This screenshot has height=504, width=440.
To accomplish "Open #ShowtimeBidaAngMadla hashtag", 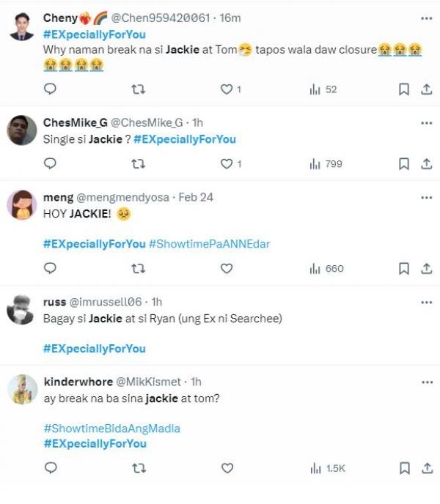I will click(x=111, y=428).
